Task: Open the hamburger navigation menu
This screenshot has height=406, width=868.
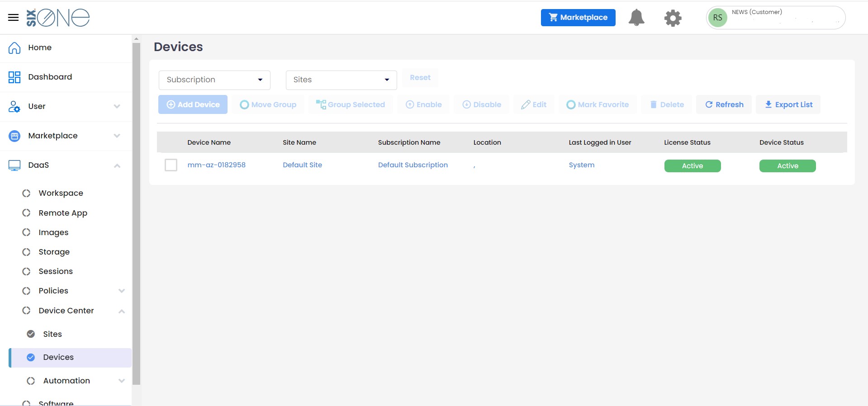Action: click(14, 18)
